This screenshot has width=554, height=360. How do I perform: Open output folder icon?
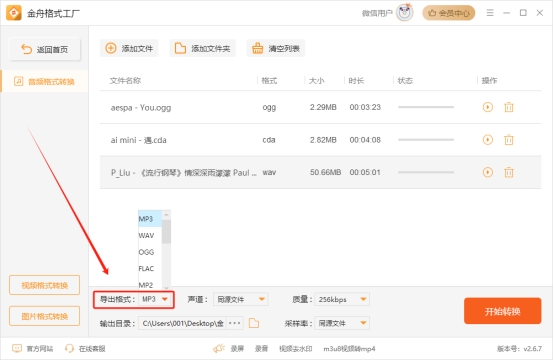[x=254, y=323]
